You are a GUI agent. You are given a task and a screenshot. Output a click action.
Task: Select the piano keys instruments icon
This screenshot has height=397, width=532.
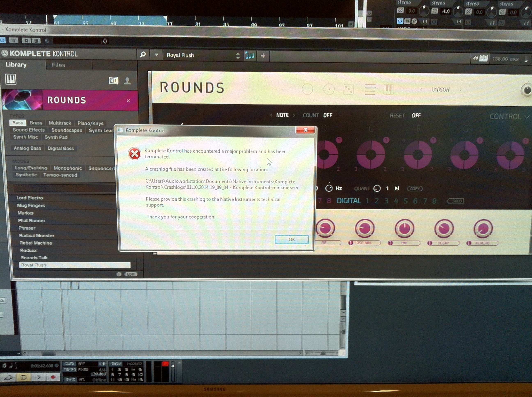[11, 79]
